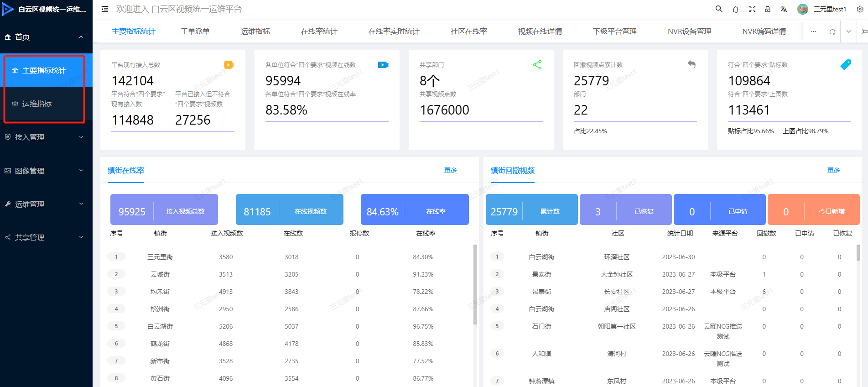The width and height of the screenshot is (868, 387).
Task: Open the 在线率统计 tab
Action: coord(319,31)
